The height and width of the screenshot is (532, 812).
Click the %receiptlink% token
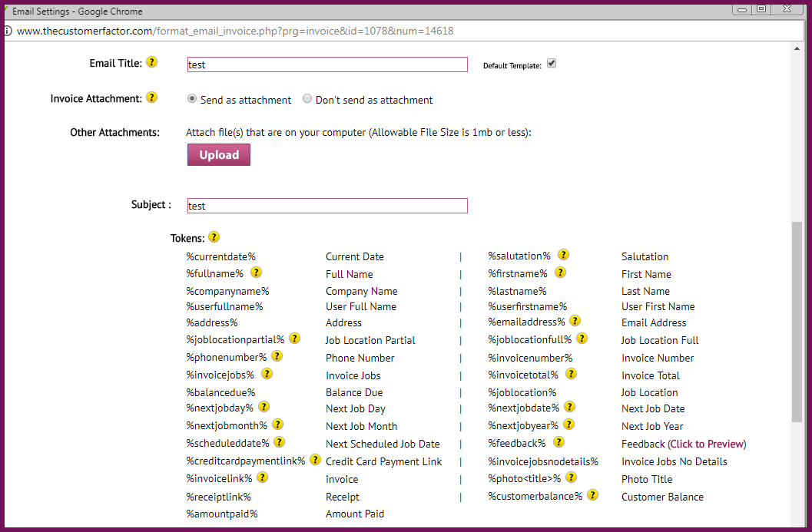(x=219, y=497)
